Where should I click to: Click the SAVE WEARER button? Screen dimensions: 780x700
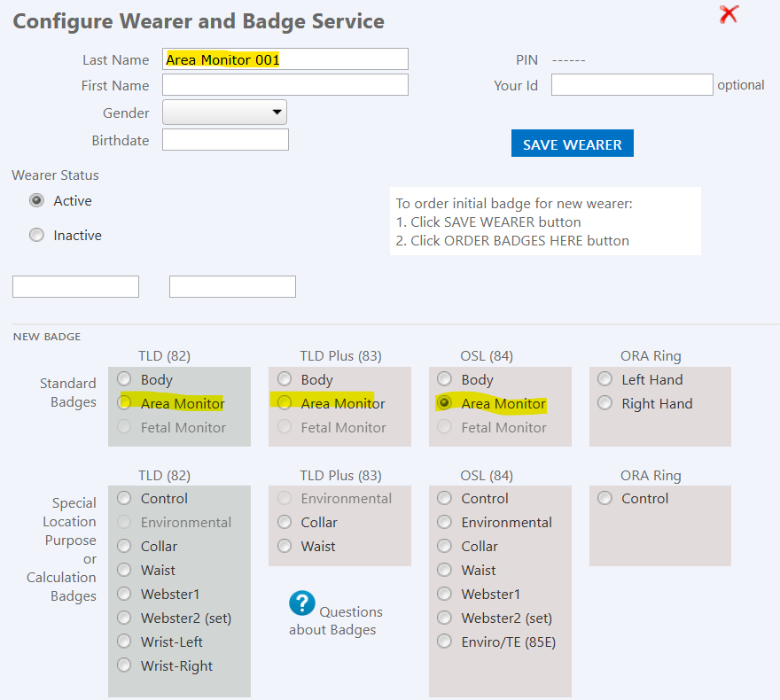[572, 144]
